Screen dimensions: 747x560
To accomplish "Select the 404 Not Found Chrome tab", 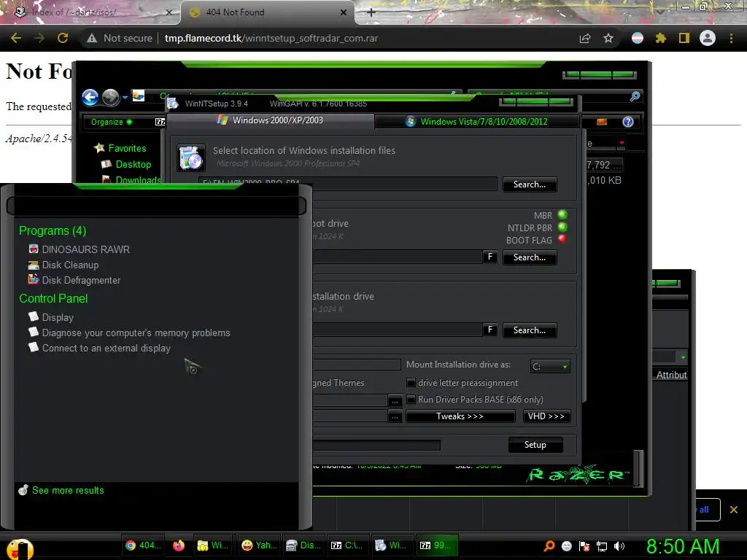I will (268, 12).
